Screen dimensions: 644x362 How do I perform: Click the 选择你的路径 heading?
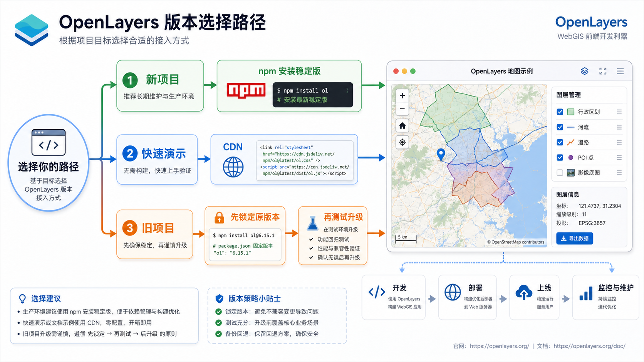pyautogui.click(x=49, y=167)
